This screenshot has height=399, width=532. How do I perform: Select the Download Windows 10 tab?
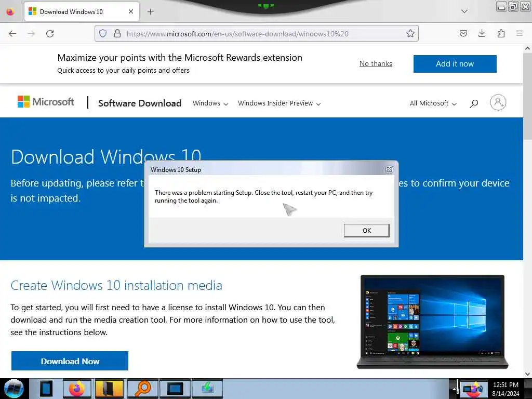click(x=82, y=12)
